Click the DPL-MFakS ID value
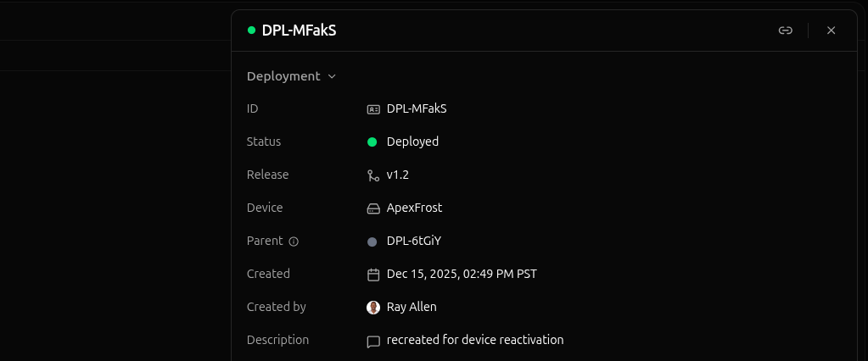The height and width of the screenshot is (361, 868). pyautogui.click(x=416, y=108)
